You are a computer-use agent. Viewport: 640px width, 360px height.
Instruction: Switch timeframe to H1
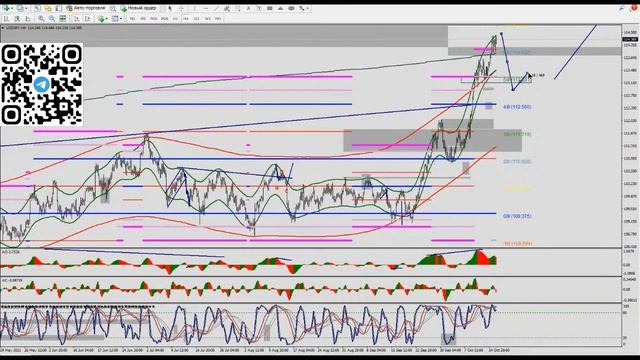pyautogui.click(x=175, y=18)
